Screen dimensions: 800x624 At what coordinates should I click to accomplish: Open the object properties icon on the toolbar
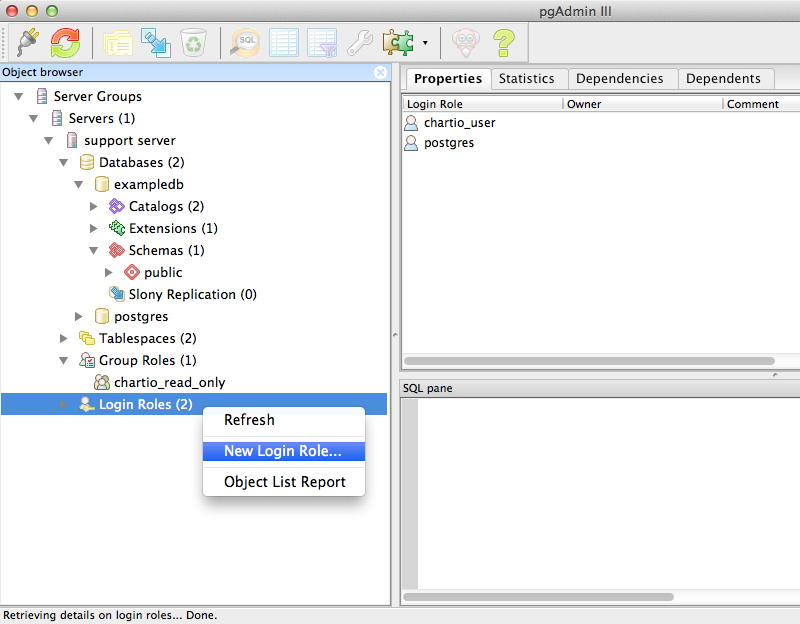coord(117,42)
